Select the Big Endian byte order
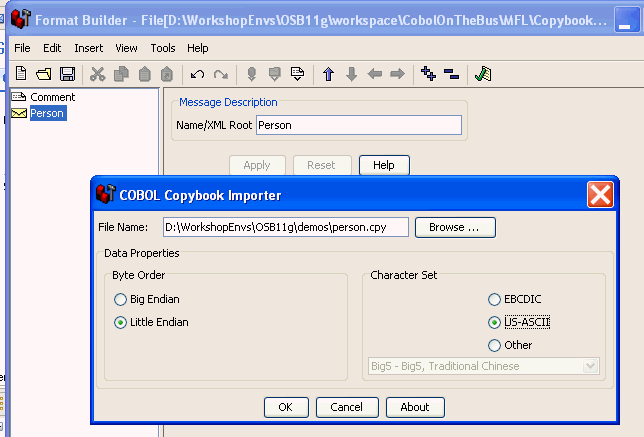Image resolution: width=644 pixels, height=437 pixels. pyautogui.click(x=120, y=299)
